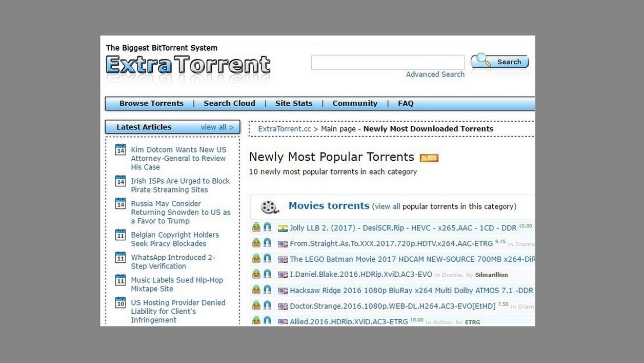Open the magnet link for The LEGO Batman Movie

point(267,258)
